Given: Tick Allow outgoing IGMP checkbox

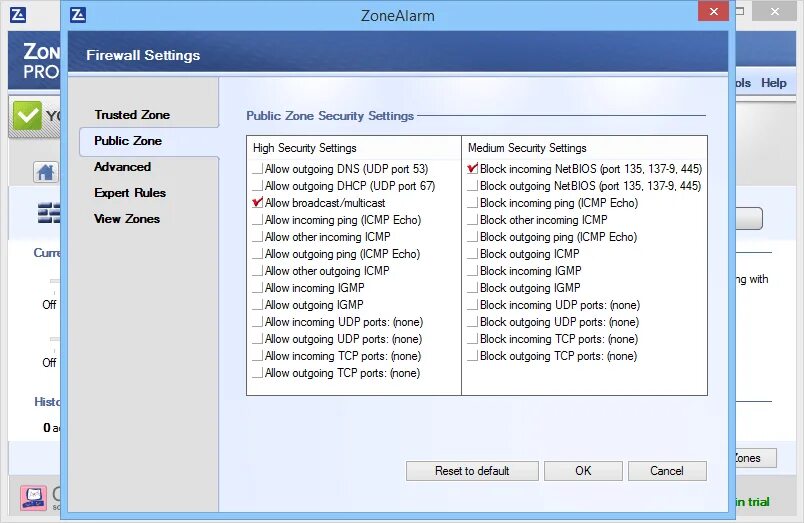Looking at the screenshot, I should pyautogui.click(x=257, y=305).
